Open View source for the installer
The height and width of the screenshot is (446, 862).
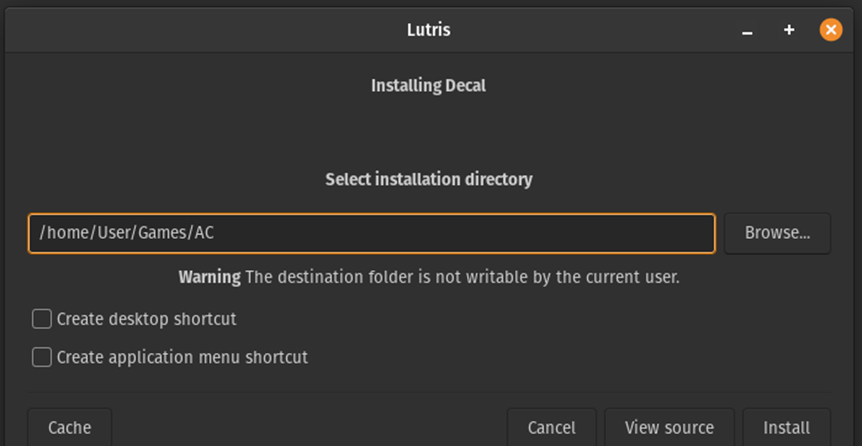tap(669, 427)
